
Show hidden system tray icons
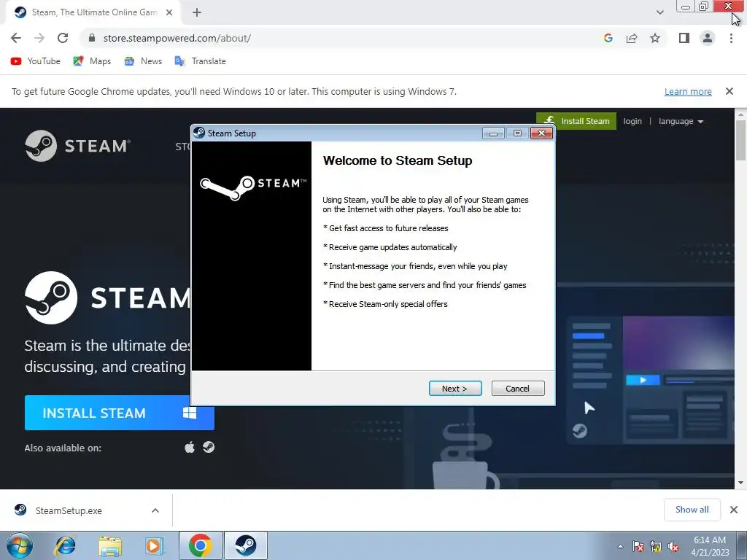coord(620,546)
